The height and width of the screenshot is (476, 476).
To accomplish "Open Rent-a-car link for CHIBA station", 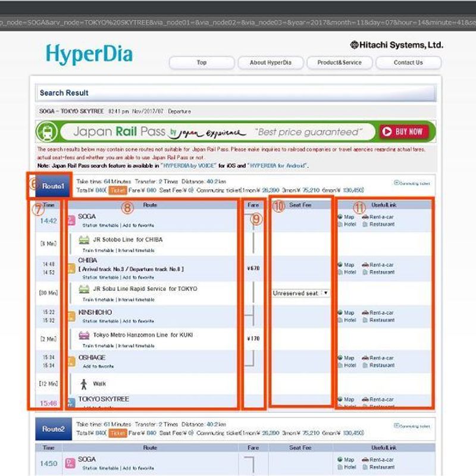I will click(378, 265).
